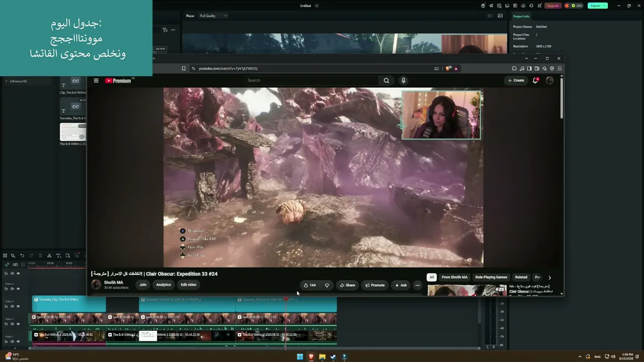Click the YouTube search input field
The width and height of the screenshot is (644, 362).
coord(311,80)
